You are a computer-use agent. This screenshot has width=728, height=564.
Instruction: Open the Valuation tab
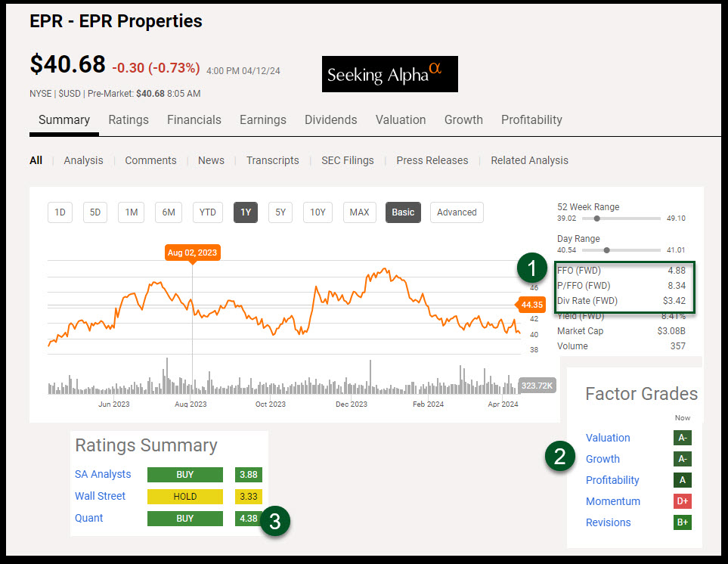[x=401, y=119]
